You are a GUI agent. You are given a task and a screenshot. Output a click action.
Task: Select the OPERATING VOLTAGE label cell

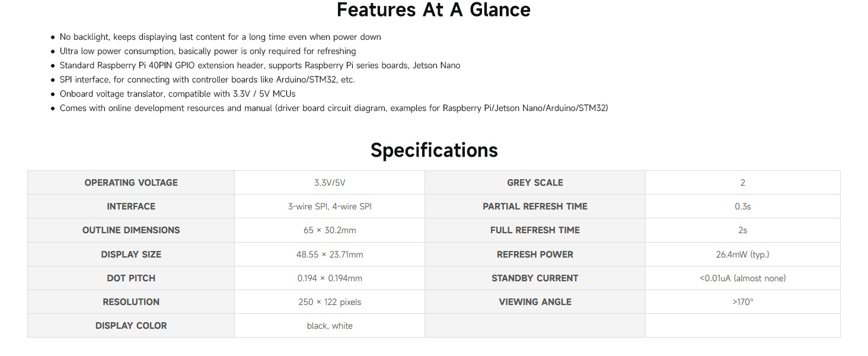(x=131, y=183)
